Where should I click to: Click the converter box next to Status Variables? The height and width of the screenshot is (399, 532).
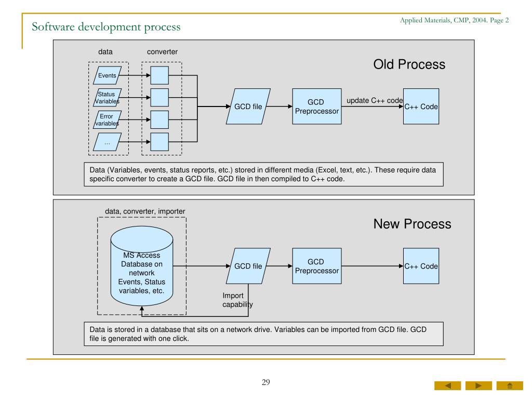point(159,97)
